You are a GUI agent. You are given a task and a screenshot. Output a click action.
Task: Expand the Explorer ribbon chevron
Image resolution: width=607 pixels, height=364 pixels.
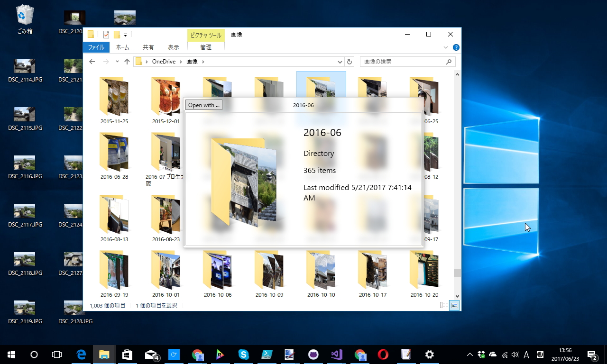446,47
